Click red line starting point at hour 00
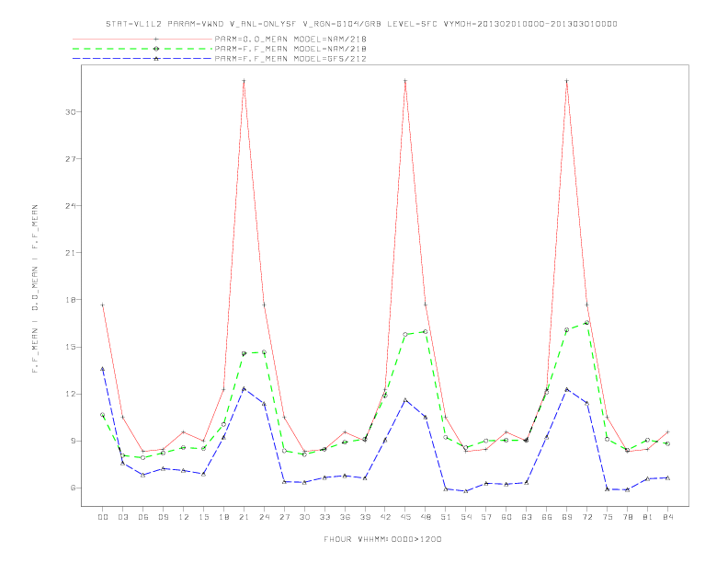The width and height of the screenshot is (728, 563). (x=103, y=305)
